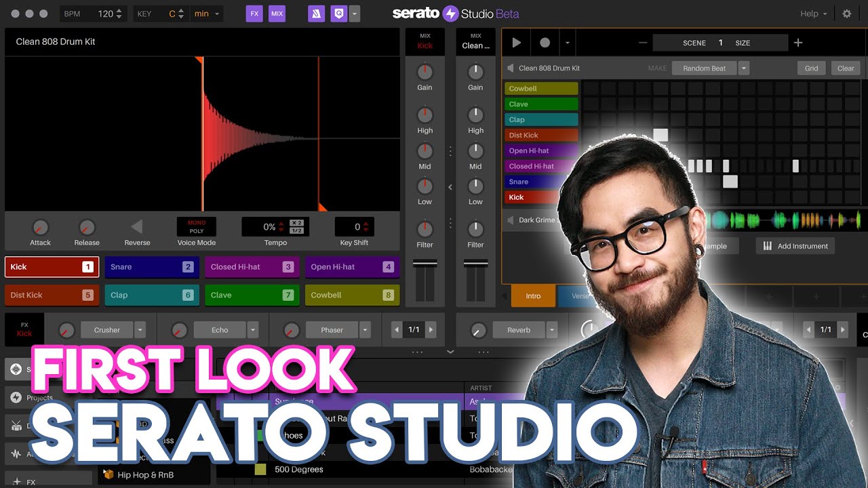Viewport: 868px width, 488px height.
Task: Click the Echo effect amount knob
Action: coord(179,330)
